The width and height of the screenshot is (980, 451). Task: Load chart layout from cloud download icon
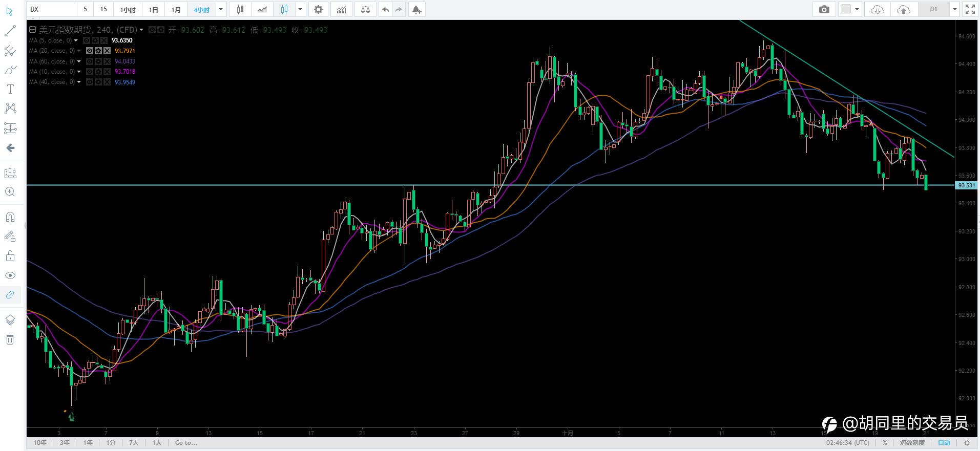(x=877, y=9)
